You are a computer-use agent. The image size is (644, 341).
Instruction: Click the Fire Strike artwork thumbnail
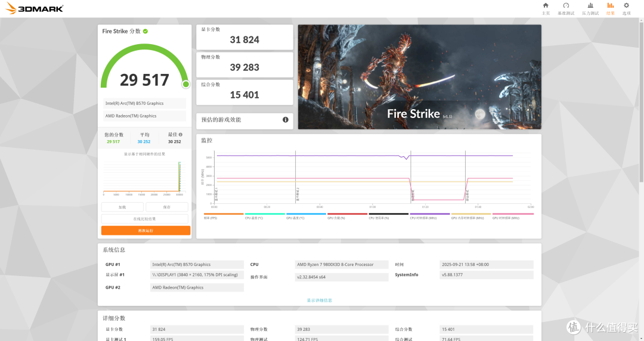tap(419, 77)
